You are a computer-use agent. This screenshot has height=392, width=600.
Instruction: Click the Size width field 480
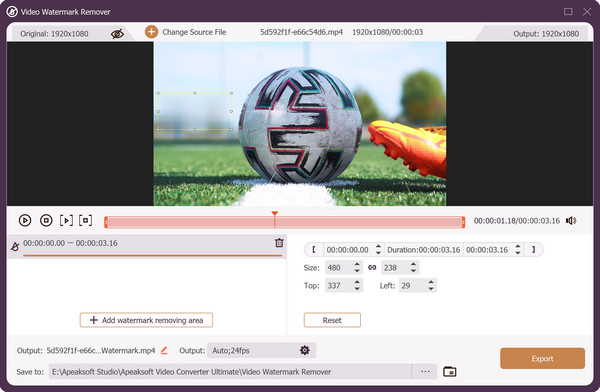tap(339, 268)
